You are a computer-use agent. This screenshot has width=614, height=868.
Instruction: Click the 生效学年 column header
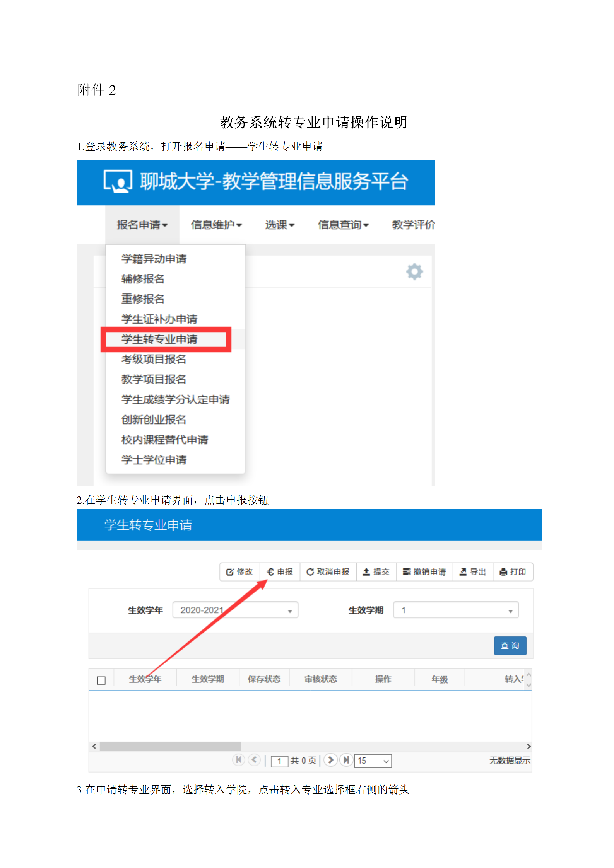click(145, 679)
